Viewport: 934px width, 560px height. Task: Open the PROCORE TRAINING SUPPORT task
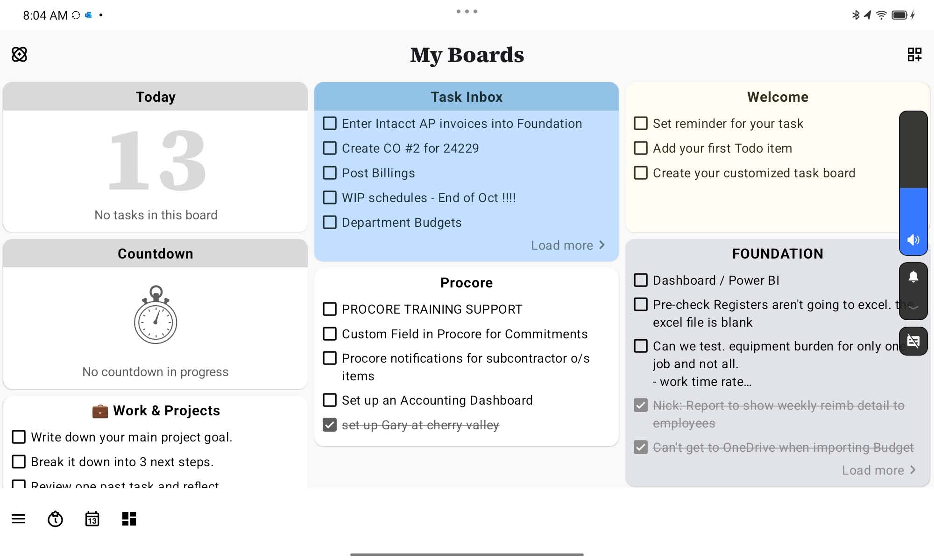click(432, 309)
